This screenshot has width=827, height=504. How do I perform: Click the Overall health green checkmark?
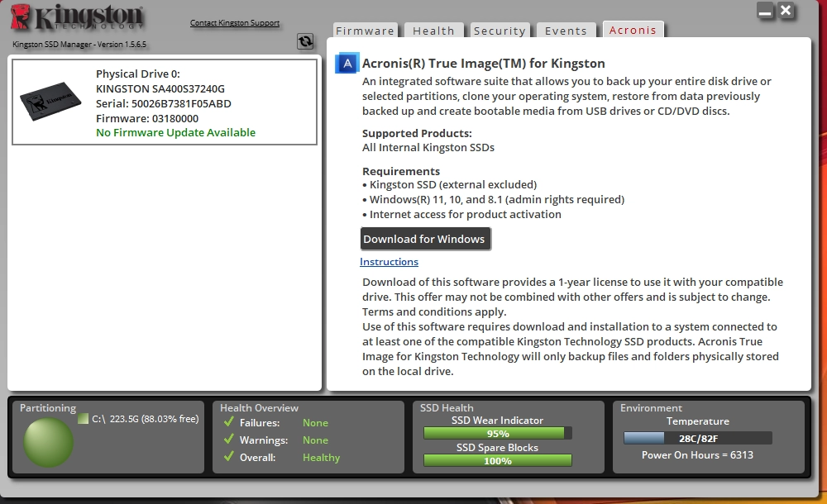[228, 457]
